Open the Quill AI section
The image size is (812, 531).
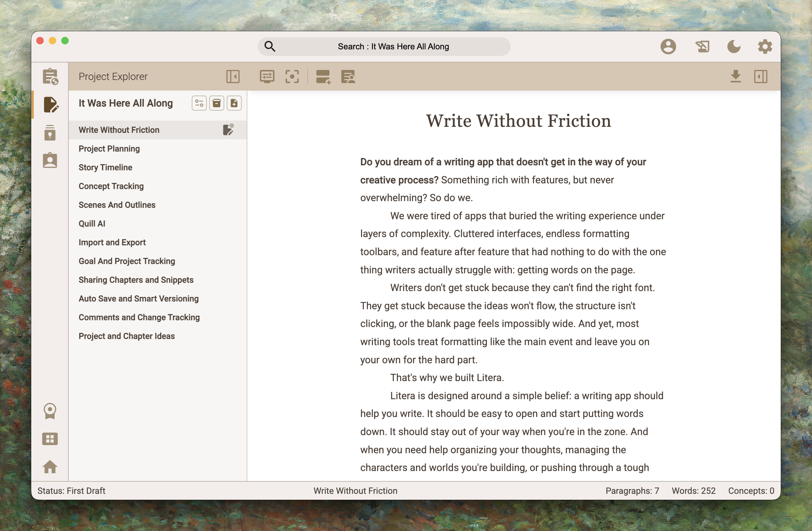[x=92, y=224]
